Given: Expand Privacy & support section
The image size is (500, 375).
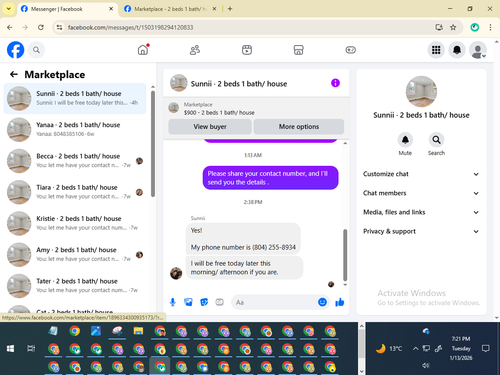Looking at the screenshot, I should click(421, 231).
